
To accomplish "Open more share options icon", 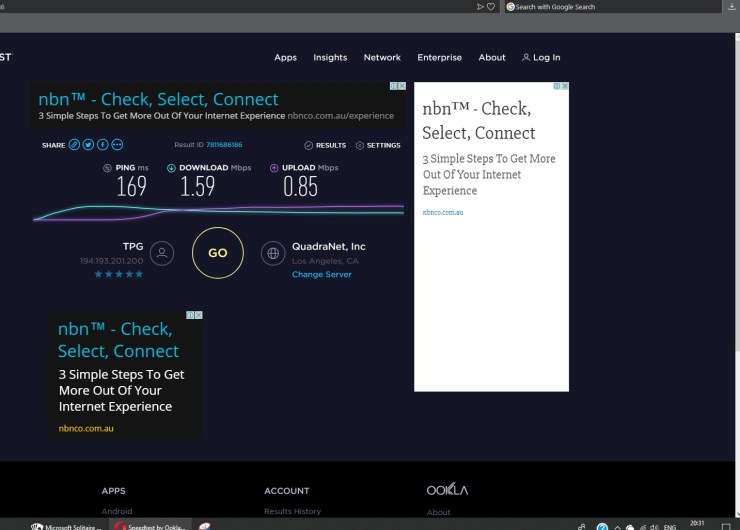I will (117, 144).
